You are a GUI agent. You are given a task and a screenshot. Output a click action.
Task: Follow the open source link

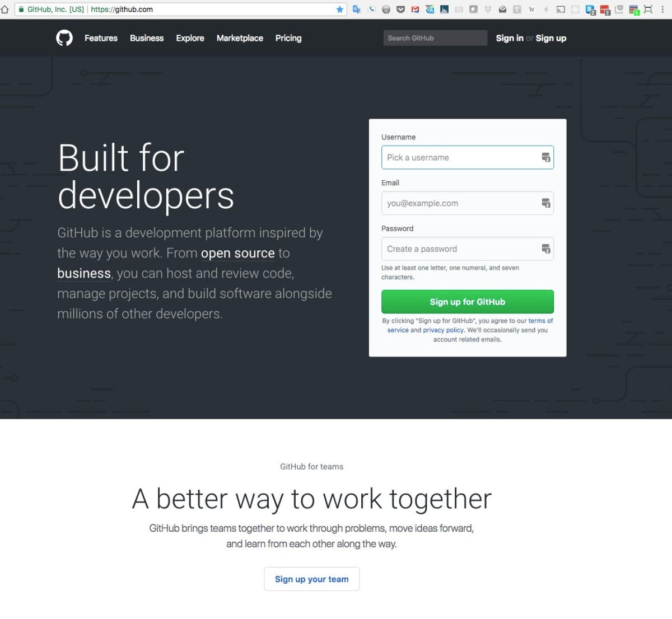238,254
